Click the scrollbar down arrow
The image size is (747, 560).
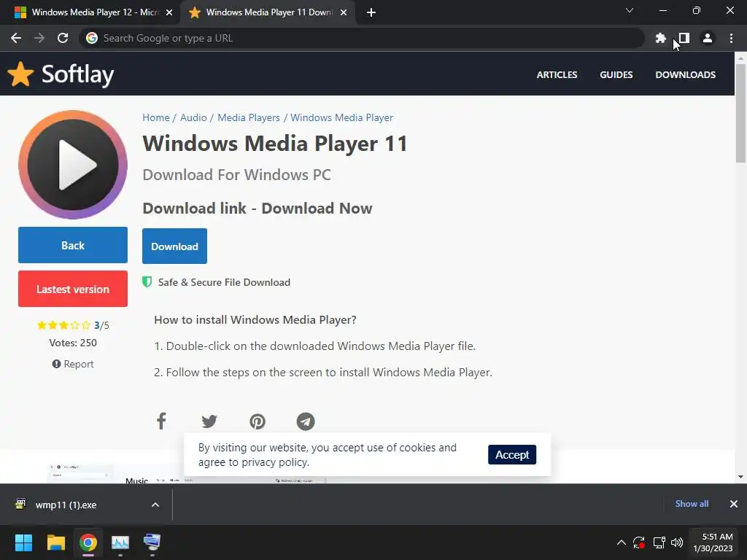coord(740,477)
